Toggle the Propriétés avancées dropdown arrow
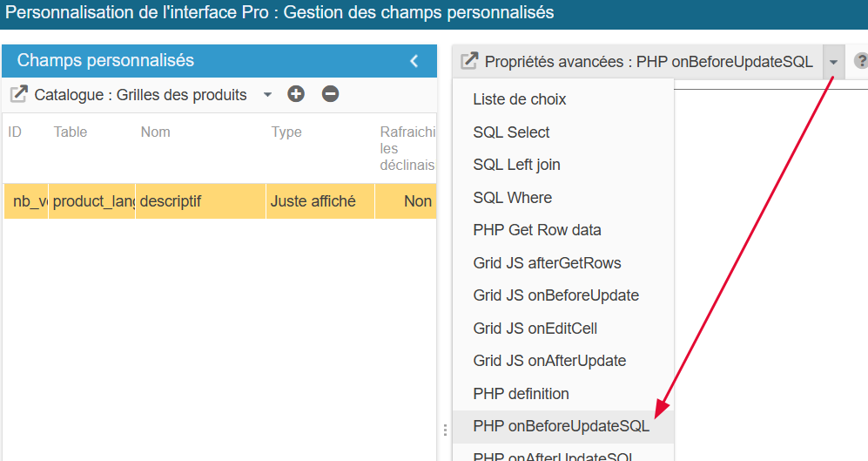 [834, 62]
